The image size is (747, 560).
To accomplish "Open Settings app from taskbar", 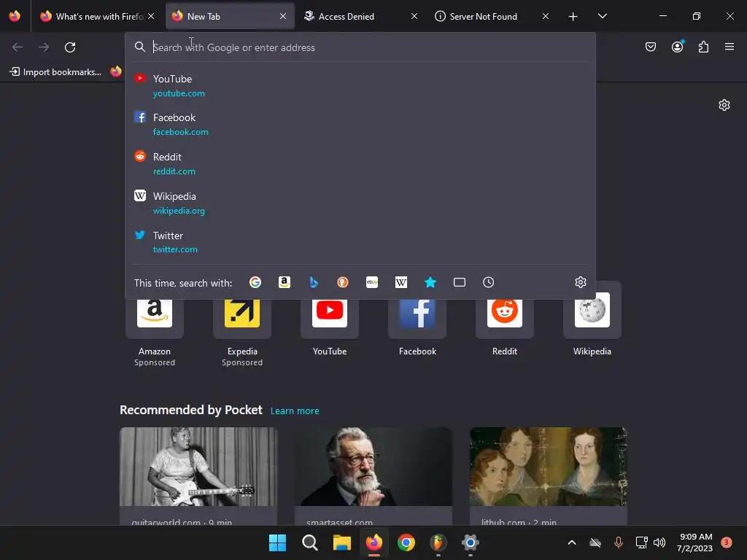I will pos(470,542).
